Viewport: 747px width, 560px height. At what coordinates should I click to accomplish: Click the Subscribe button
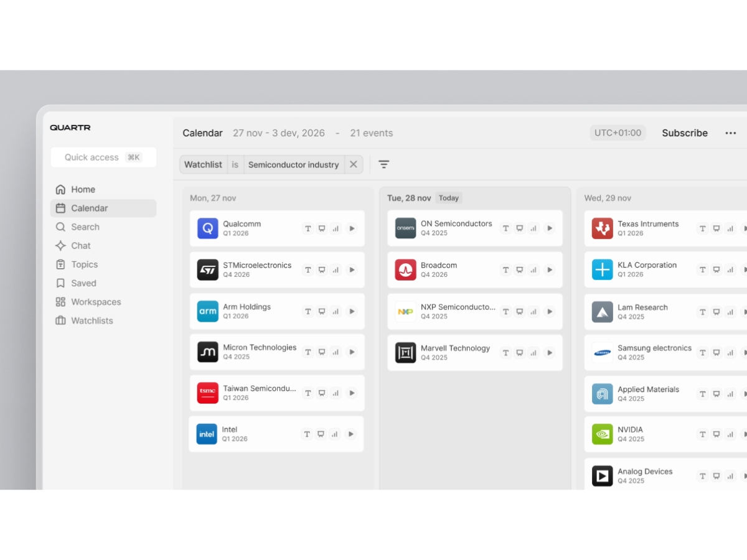coord(685,133)
